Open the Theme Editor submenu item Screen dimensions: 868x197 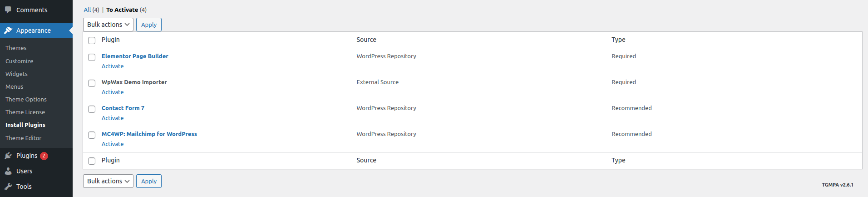23,138
